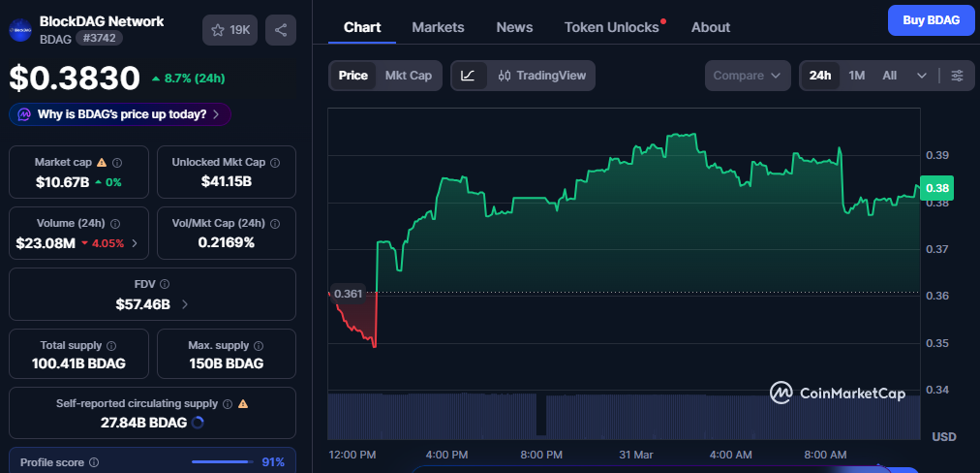This screenshot has width=980, height=473.
Task: Open the share icon button
Action: 281,30
